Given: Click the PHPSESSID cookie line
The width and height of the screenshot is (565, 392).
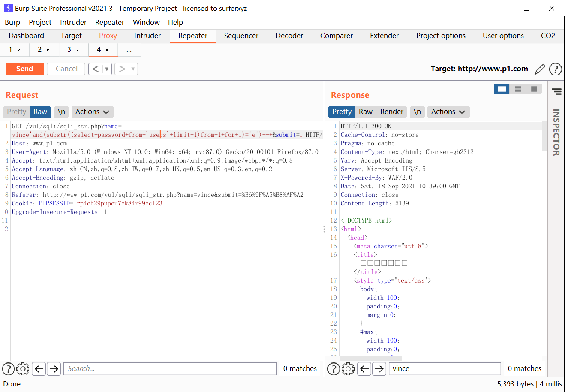Looking at the screenshot, I should (87, 203).
